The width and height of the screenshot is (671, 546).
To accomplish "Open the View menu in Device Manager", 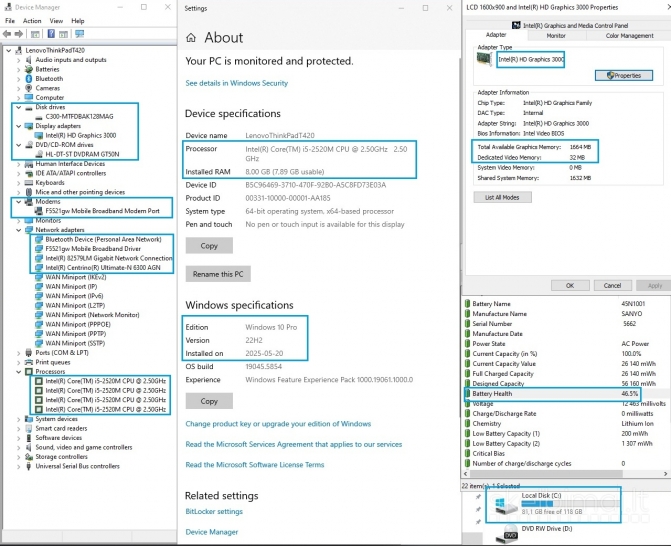I will pos(56,21).
